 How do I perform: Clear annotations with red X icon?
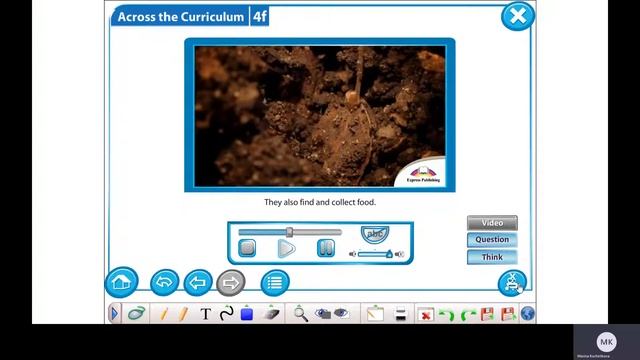[x=425, y=315]
